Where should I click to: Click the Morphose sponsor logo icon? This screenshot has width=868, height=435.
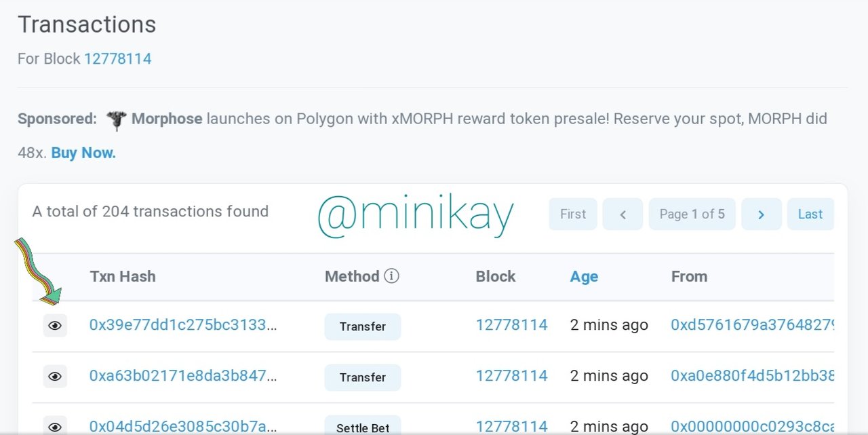tap(116, 120)
